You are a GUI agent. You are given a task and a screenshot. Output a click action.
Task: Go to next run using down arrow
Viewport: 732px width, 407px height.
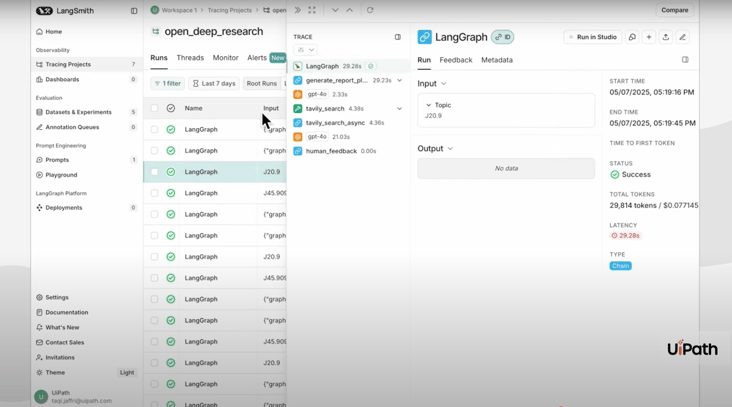coord(335,10)
